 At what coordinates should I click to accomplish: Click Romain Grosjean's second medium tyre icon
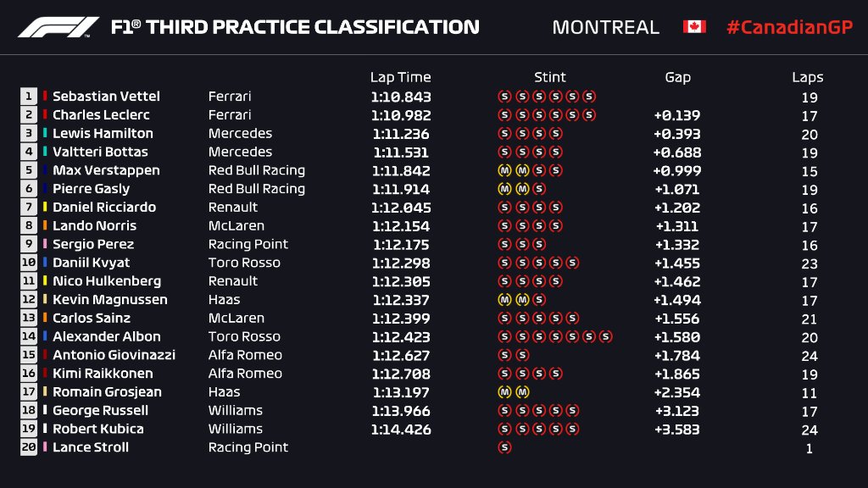(522, 392)
